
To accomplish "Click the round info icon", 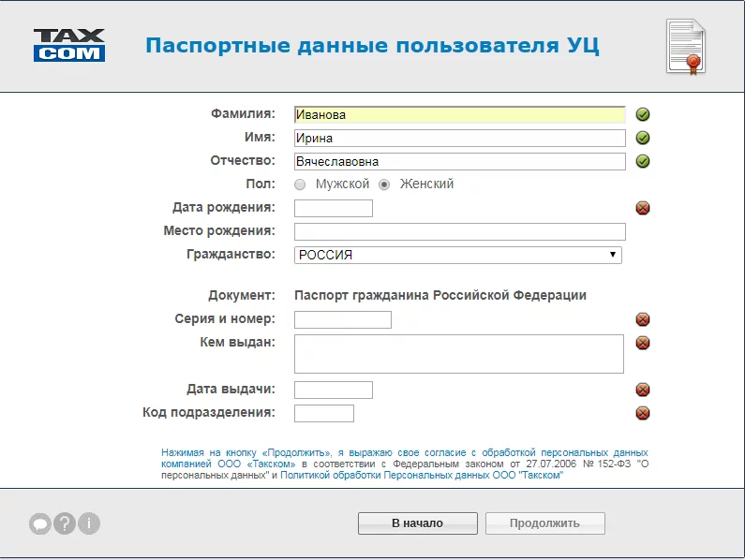I will 89,524.
